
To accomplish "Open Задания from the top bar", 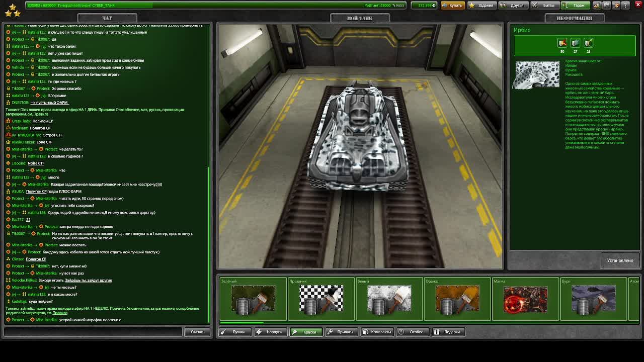I will point(481,5).
